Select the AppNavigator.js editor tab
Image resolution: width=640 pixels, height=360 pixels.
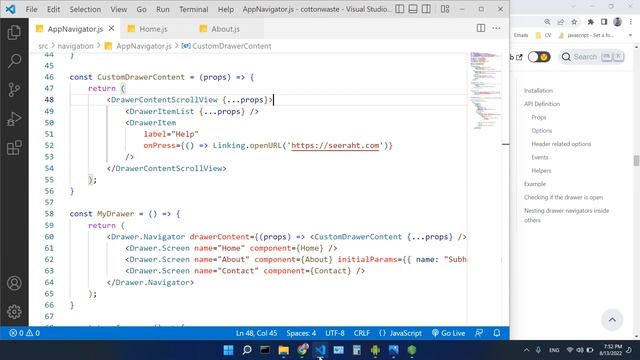click(75, 29)
